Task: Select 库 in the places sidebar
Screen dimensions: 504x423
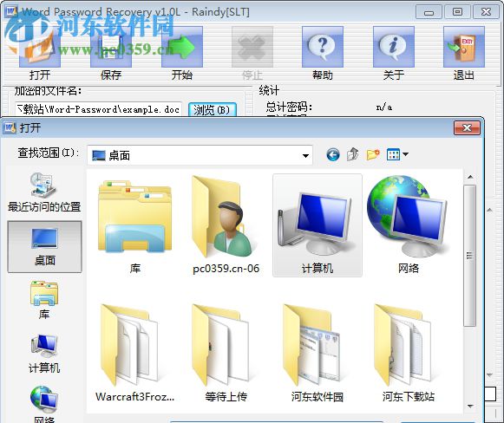Action: (44, 300)
